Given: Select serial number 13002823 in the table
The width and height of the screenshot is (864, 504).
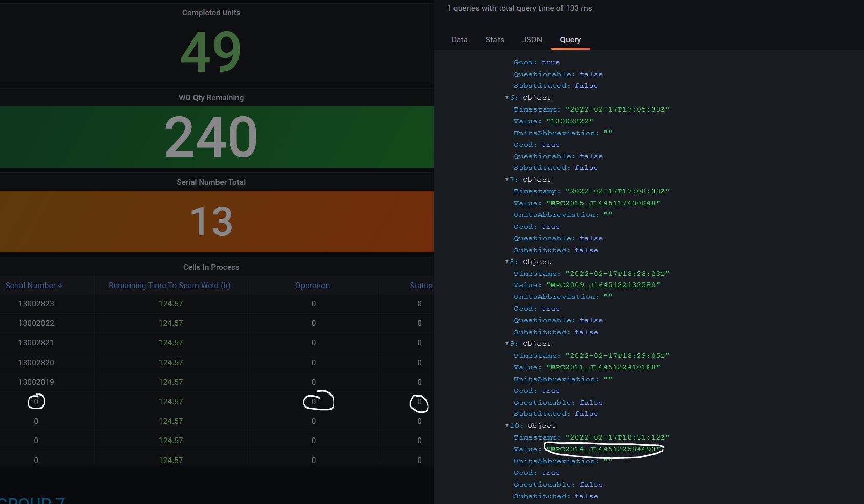Looking at the screenshot, I should [x=36, y=303].
